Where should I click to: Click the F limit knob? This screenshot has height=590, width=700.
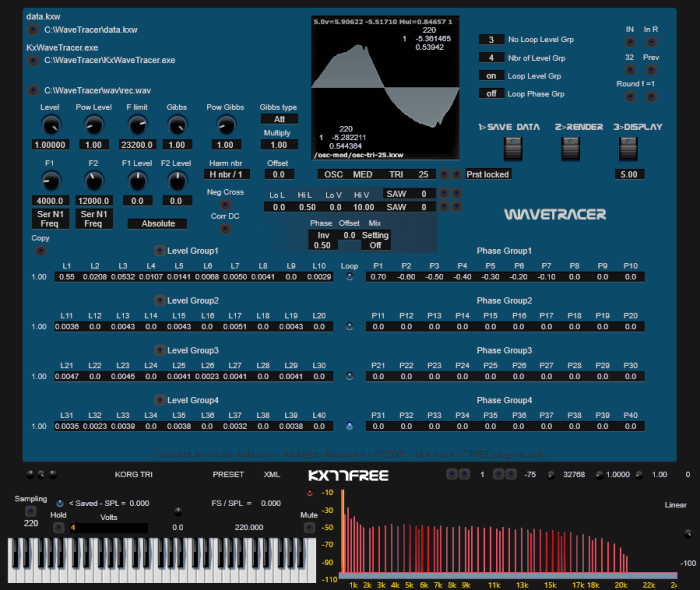(138, 126)
